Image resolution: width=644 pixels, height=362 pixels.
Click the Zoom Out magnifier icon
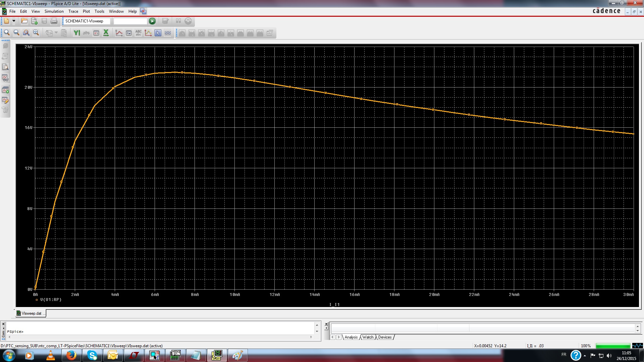coord(16,33)
